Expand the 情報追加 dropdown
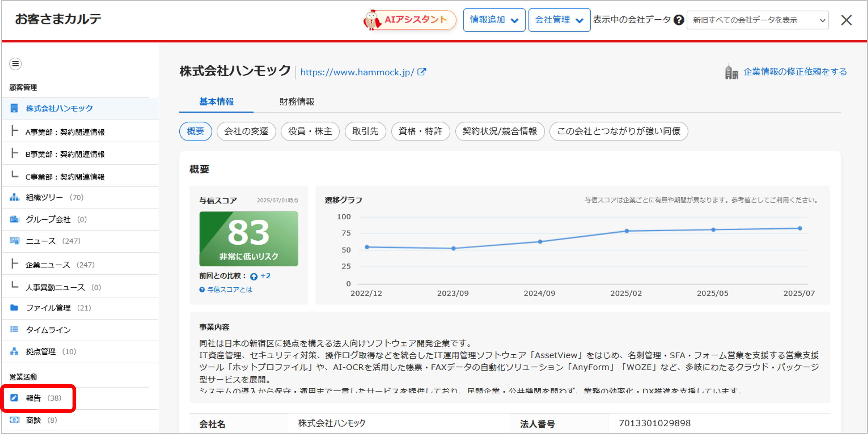 click(494, 20)
